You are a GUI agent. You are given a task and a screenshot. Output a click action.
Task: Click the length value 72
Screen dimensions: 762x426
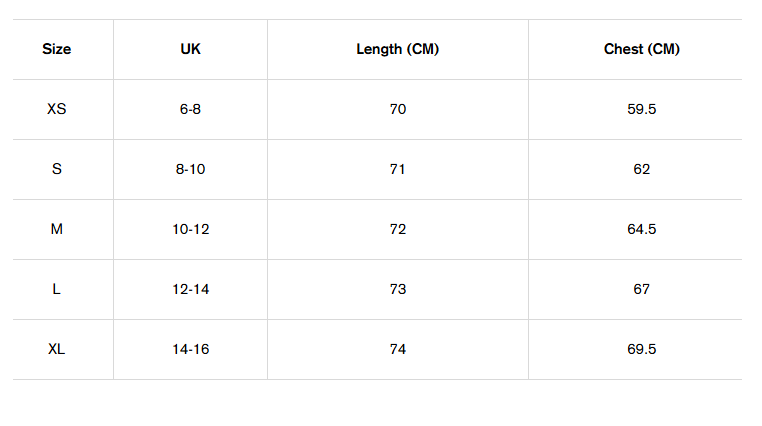[397, 229]
